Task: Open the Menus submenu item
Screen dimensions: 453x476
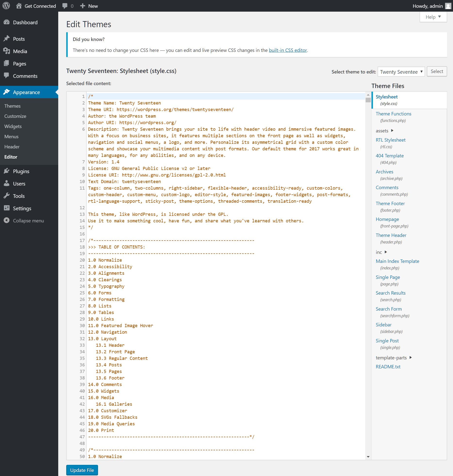Action: (11, 137)
